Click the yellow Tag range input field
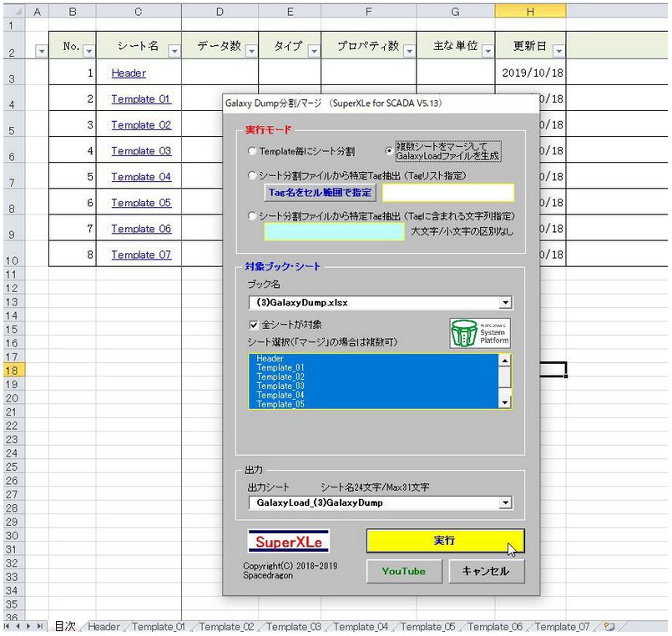 [x=447, y=193]
